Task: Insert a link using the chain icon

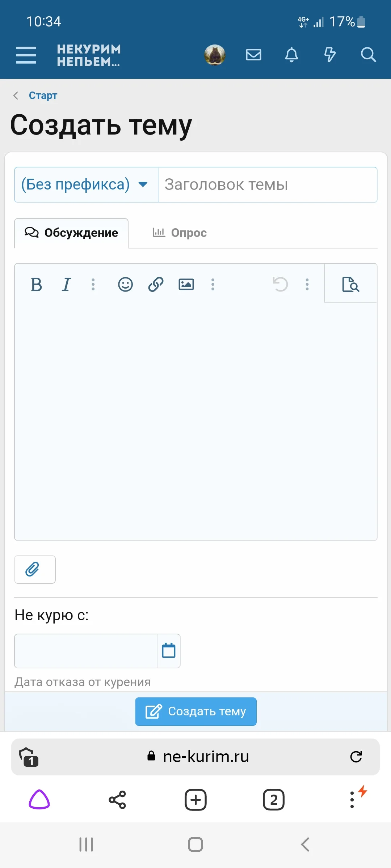Action: (x=155, y=284)
